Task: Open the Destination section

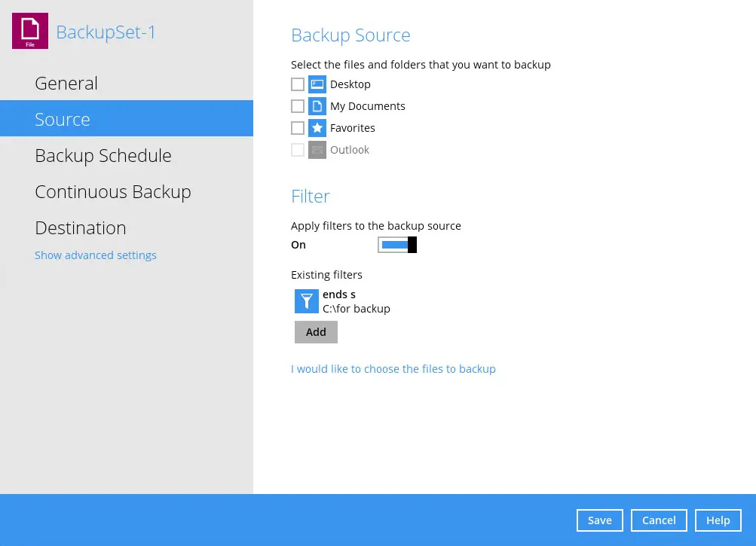Action: (81, 227)
